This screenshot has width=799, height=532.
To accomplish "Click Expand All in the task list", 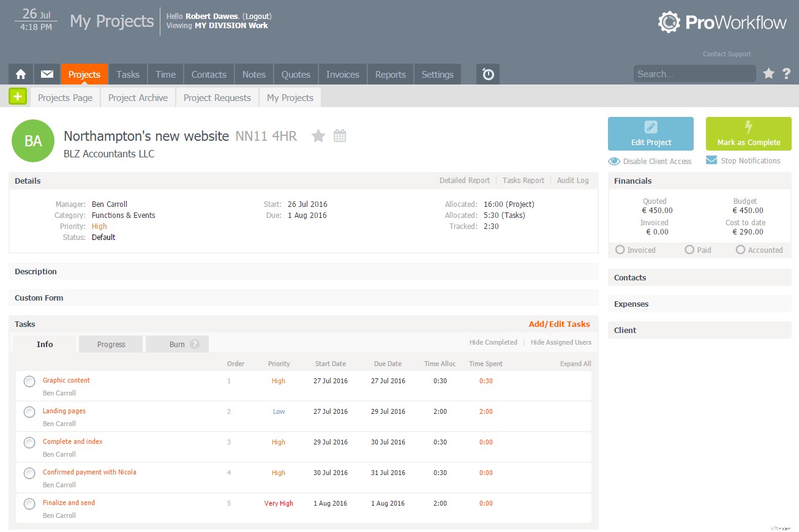I will click(574, 363).
